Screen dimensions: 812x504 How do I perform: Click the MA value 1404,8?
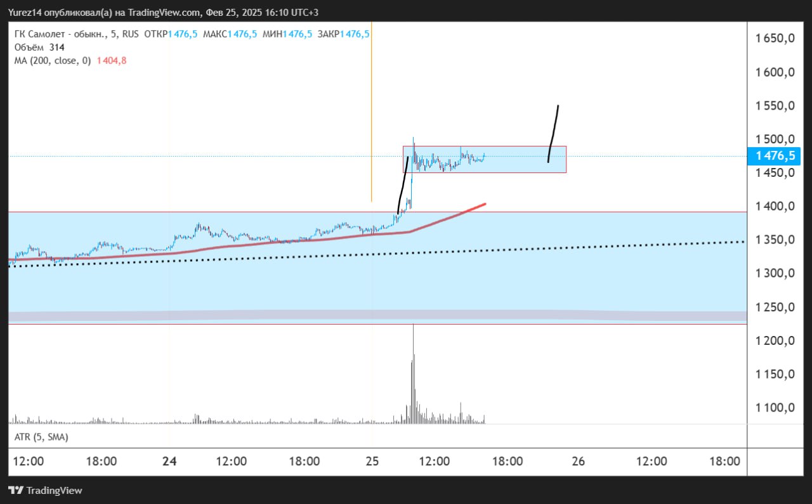(x=112, y=60)
